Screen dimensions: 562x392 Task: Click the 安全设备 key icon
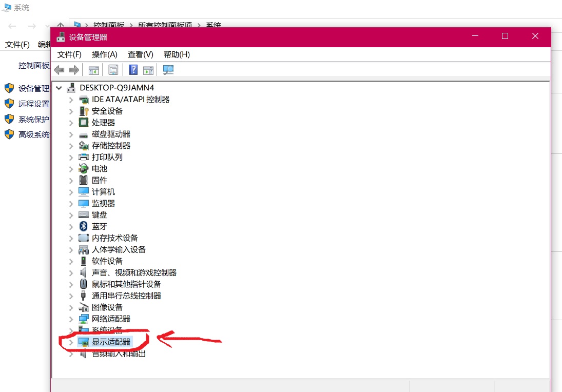(84, 111)
